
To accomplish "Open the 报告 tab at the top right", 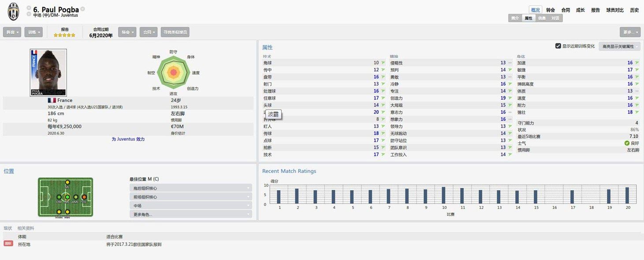I will [x=596, y=10].
